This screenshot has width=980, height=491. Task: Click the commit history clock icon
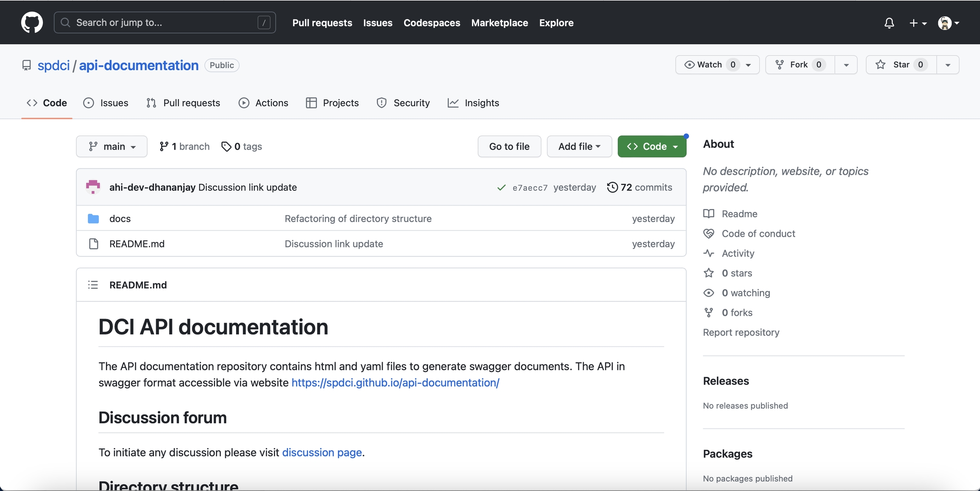[612, 187]
